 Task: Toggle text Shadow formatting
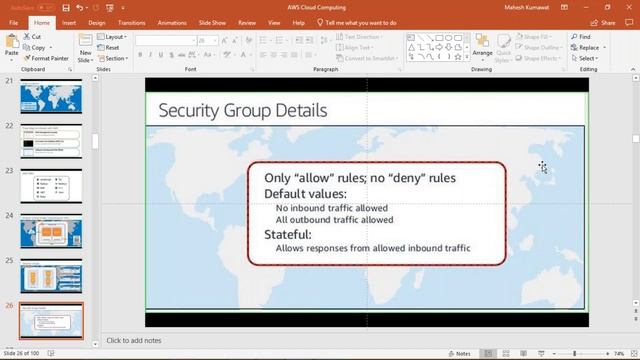point(171,55)
